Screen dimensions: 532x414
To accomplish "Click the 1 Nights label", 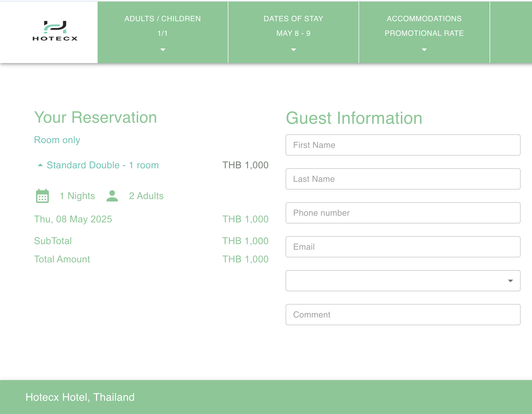I will pyautogui.click(x=77, y=196).
